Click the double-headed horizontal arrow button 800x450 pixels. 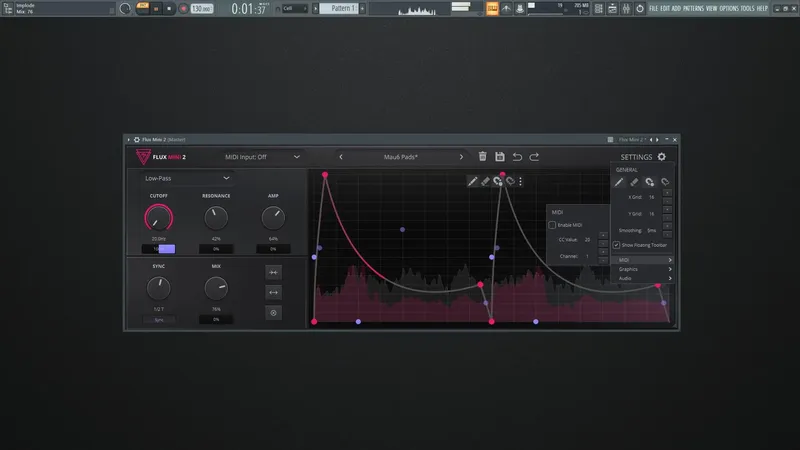point(273,292)
